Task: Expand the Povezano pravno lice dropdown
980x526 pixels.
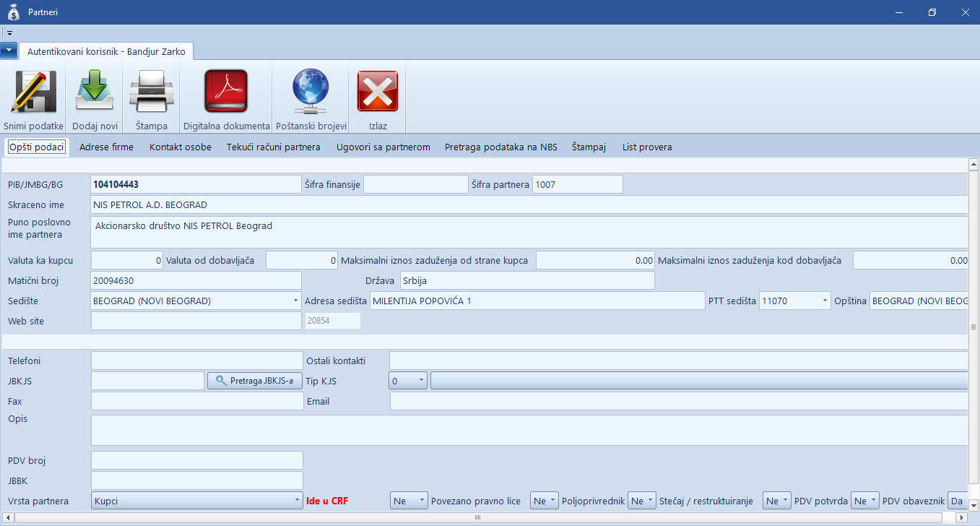Action: point(553,501)
